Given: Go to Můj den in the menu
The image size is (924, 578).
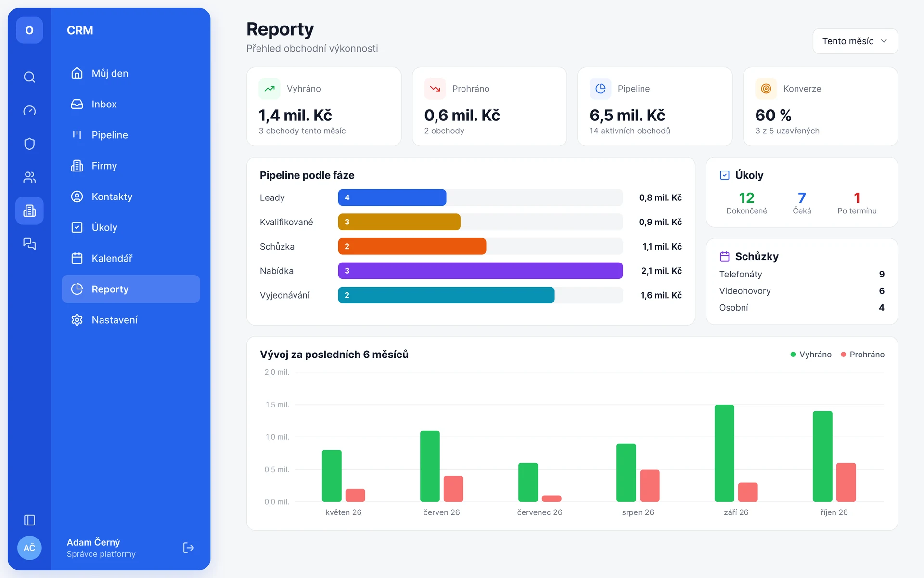Looking at the screenshot, I should click(x=131, y=73).
